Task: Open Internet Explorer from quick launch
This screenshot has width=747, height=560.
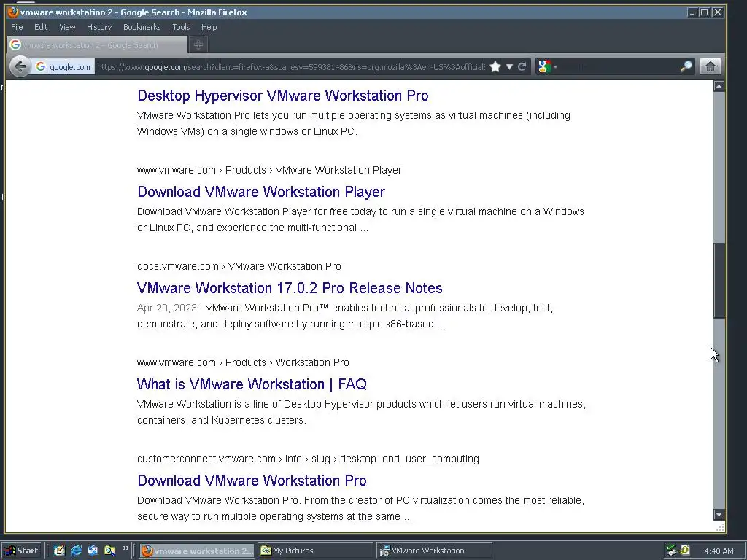Action: click(76, 551)
